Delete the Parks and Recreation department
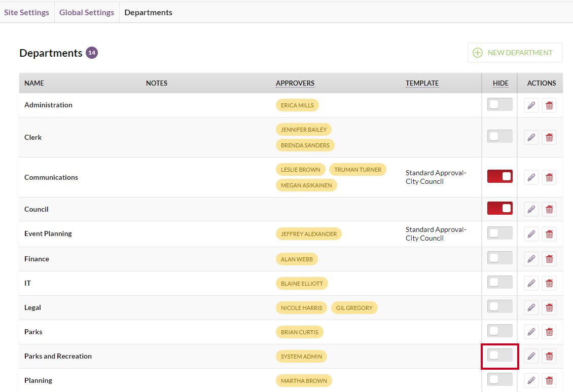This screenshot has height=392, width=573. pyautogui.click(x=549, y=356)
